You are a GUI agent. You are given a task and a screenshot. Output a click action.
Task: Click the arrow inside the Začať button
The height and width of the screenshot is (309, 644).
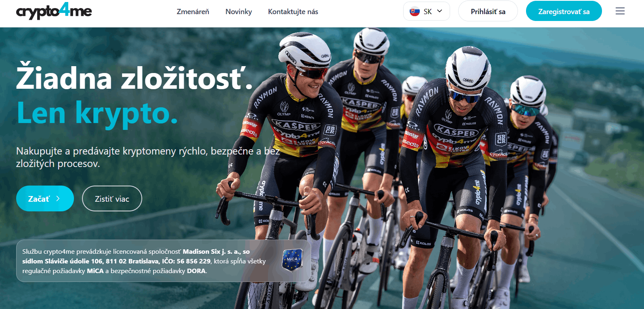click(58, 198)
